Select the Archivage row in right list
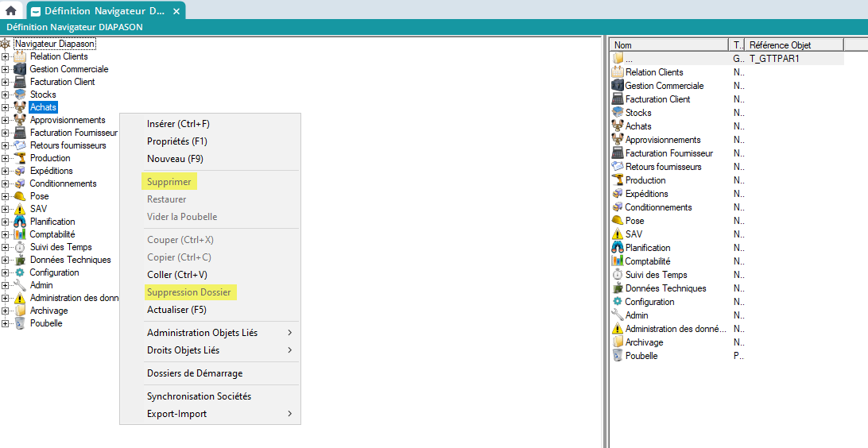This screenshot has height=448, width=868. pyautogui.click(x=644, y=342)
